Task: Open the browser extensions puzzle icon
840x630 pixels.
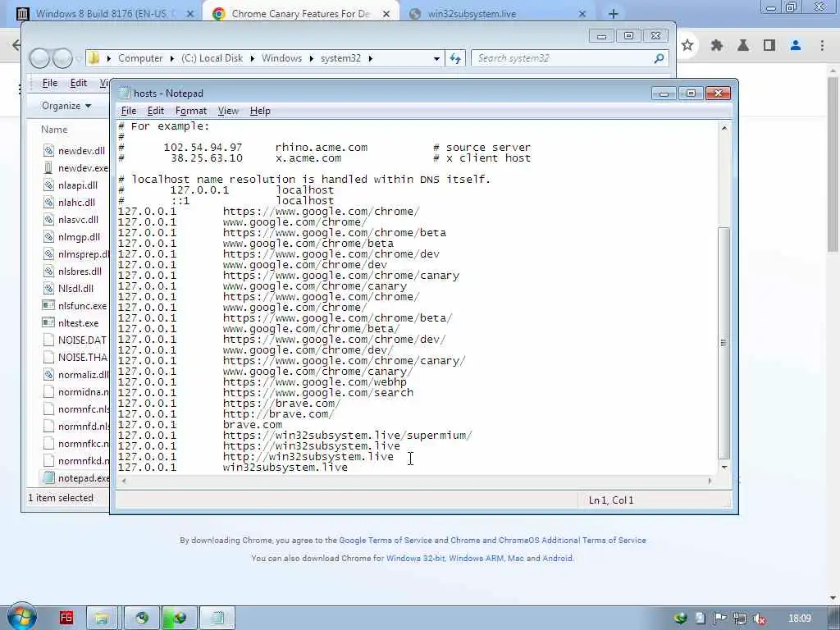Action: pos(717,46)
